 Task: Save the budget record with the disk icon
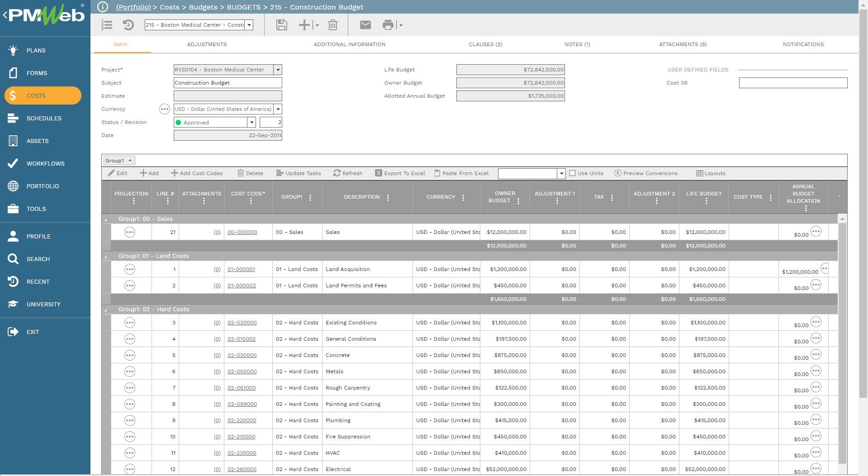click(x=282, y=25)
